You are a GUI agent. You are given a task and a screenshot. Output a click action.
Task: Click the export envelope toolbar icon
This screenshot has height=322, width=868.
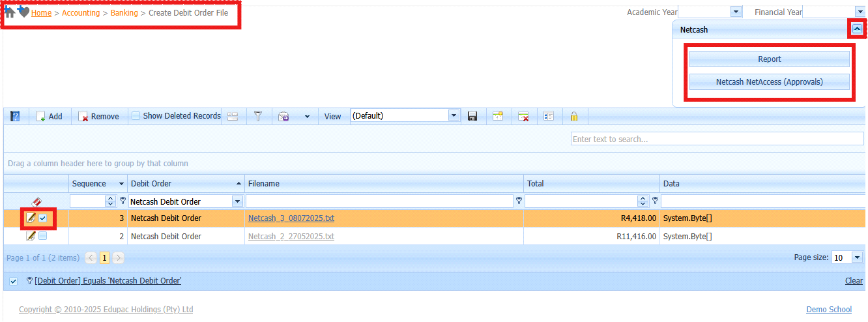point(283,116)
